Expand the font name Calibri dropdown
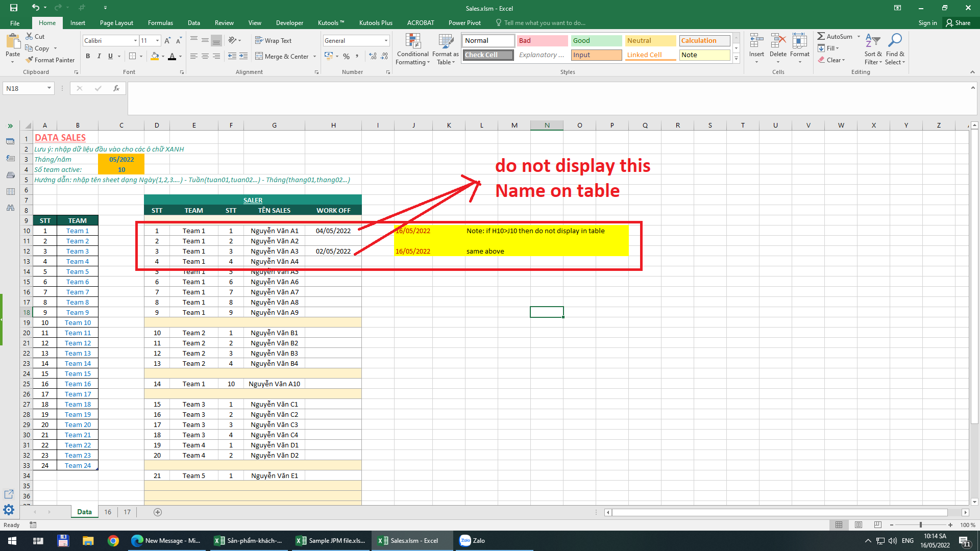Screen dimensions: 980x551 coord(135,41)
